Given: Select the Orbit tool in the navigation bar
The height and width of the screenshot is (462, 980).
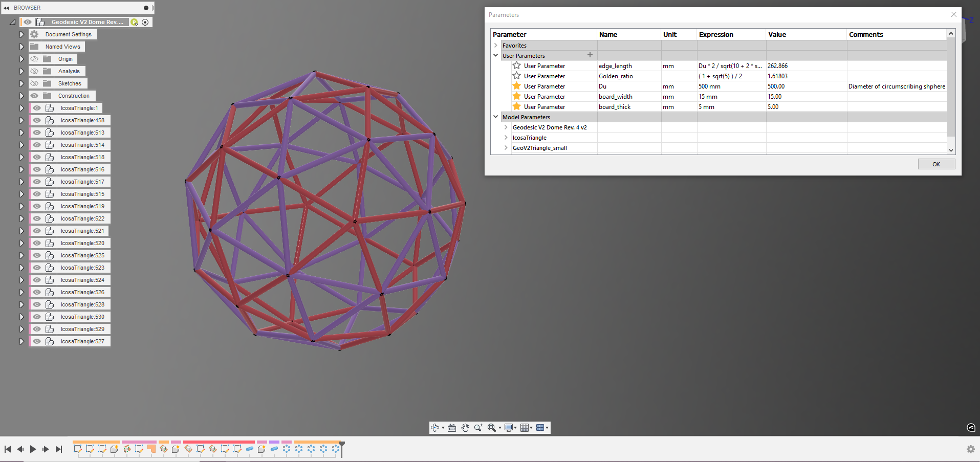Looking at the screenshot, I should click(x=435, y=428).
